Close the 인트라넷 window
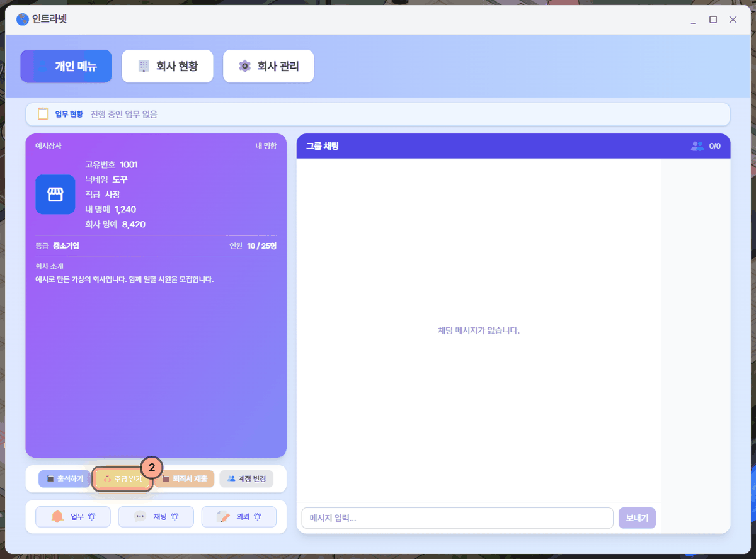This screenshot has width=756, height=559. (x=733, y=20)
